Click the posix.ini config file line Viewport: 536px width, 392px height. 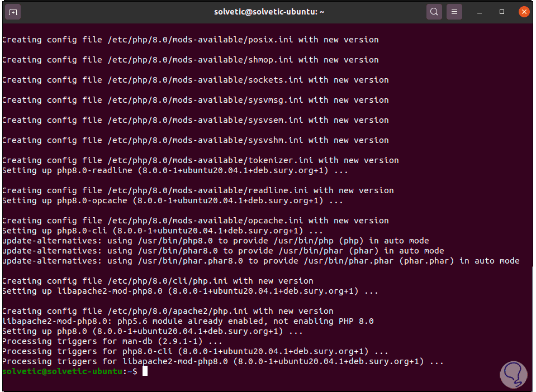click(190, 40)
